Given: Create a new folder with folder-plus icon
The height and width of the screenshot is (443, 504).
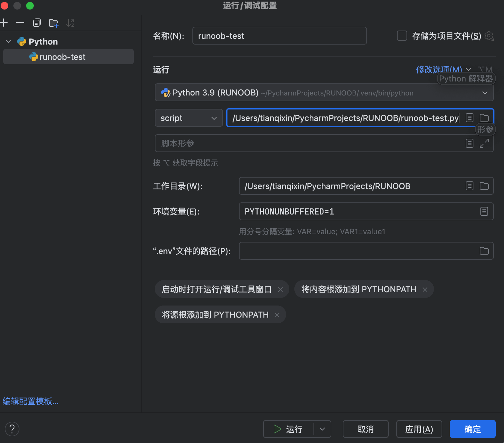Looking at the screenshot, I should [54, 23].
